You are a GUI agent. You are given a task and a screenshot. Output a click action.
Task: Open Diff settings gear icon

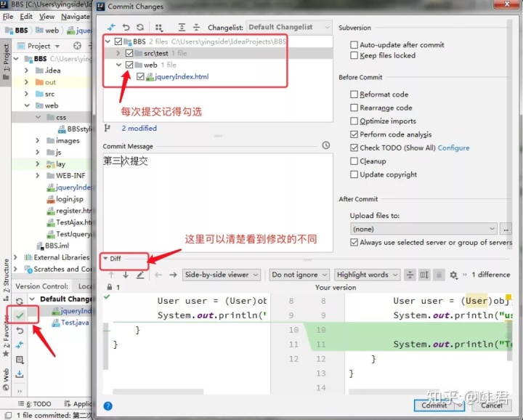tap(453, 275)
